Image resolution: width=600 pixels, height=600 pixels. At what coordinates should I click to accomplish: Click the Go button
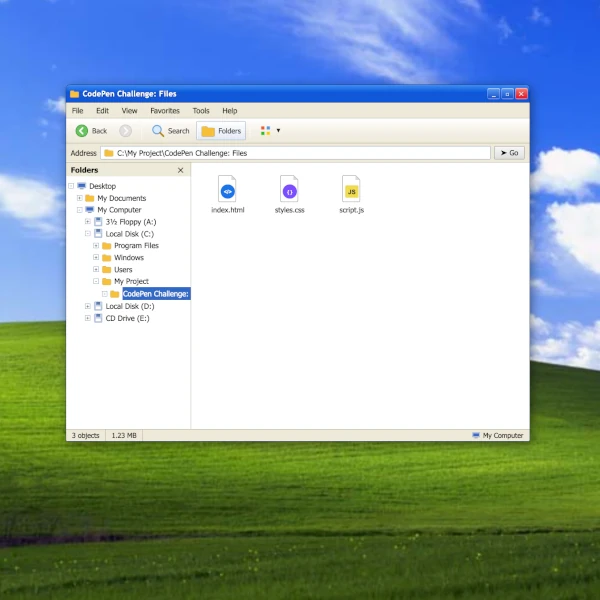[509, 153]
